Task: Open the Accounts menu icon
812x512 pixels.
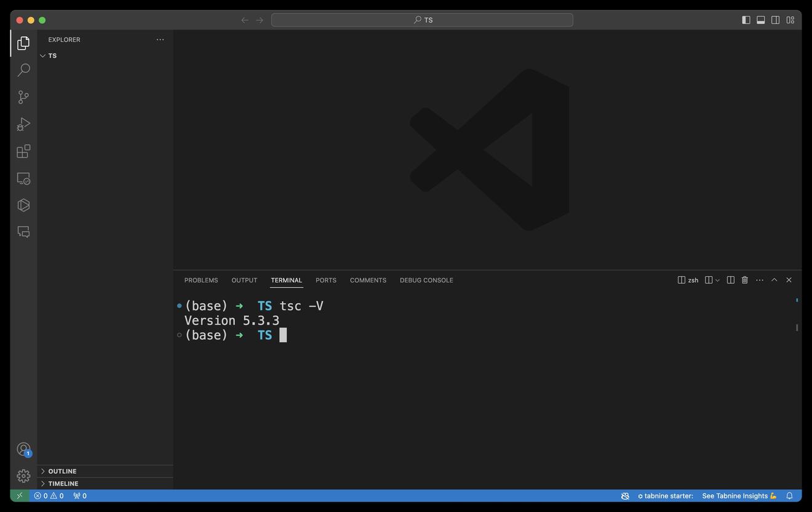Action: (x=23, y=449)
